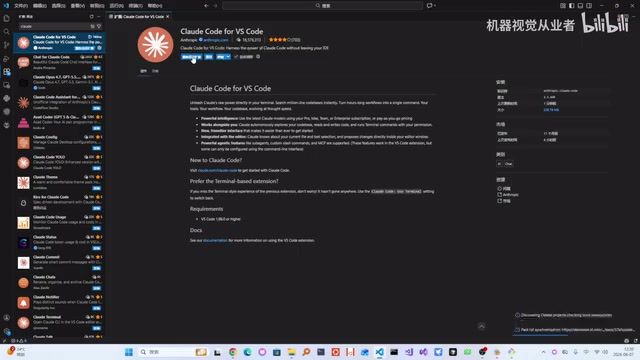Select Claude Terminal extension in list
Screen dimensions: 640x360
[59, 322]
